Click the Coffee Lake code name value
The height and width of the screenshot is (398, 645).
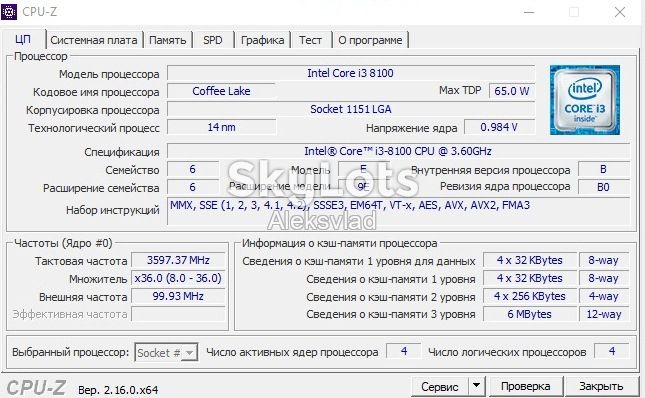[x=221, y=91]
